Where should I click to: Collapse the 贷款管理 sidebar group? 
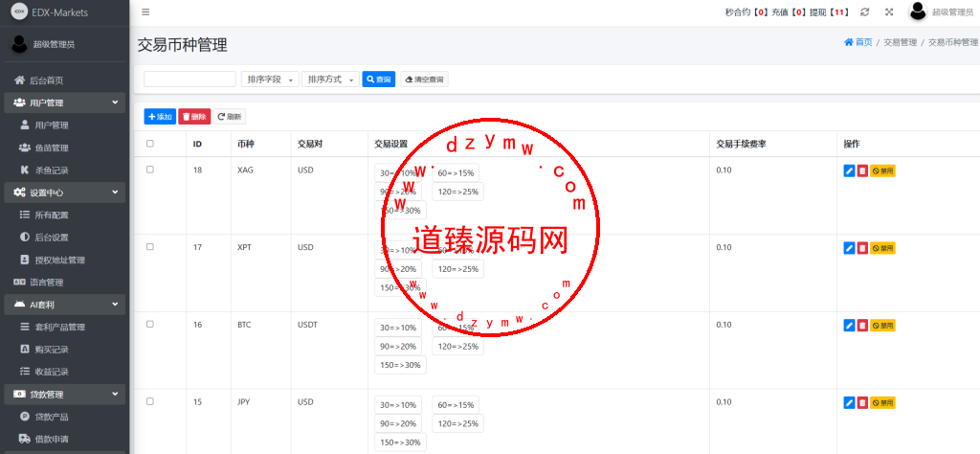64,395
